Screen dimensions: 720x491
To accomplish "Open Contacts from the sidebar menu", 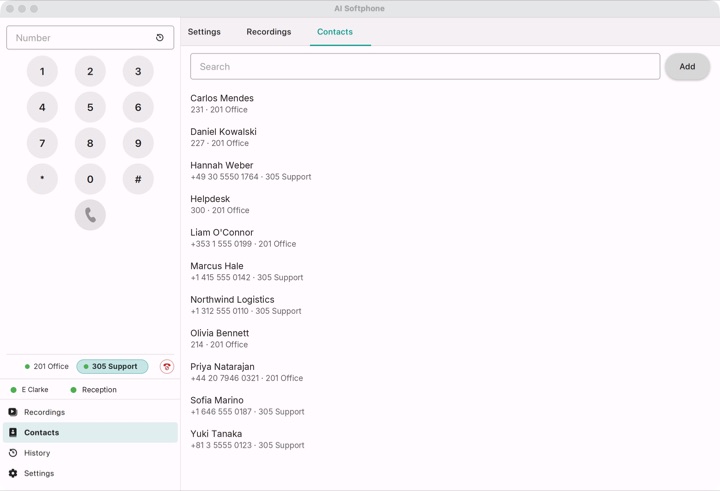I will (90, 432).
